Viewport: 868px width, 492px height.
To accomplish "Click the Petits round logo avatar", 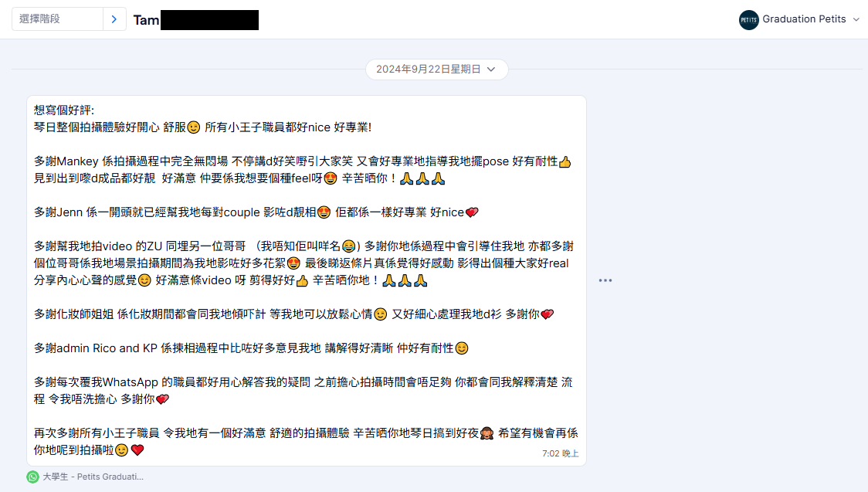I will coord(748,19).
